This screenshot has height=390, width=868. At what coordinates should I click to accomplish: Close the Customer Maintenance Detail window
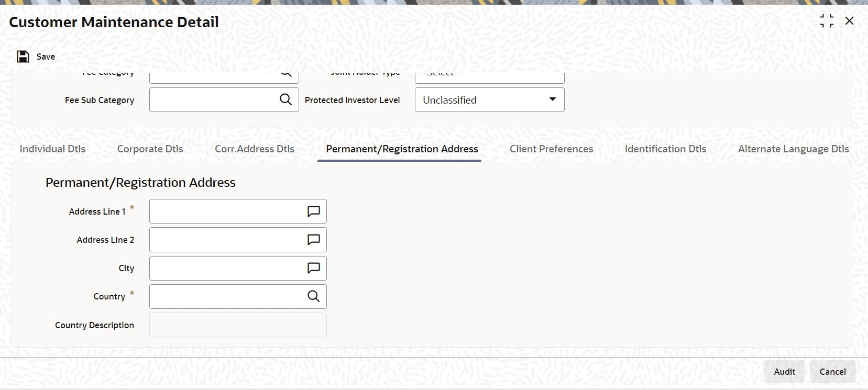(850, 21)
